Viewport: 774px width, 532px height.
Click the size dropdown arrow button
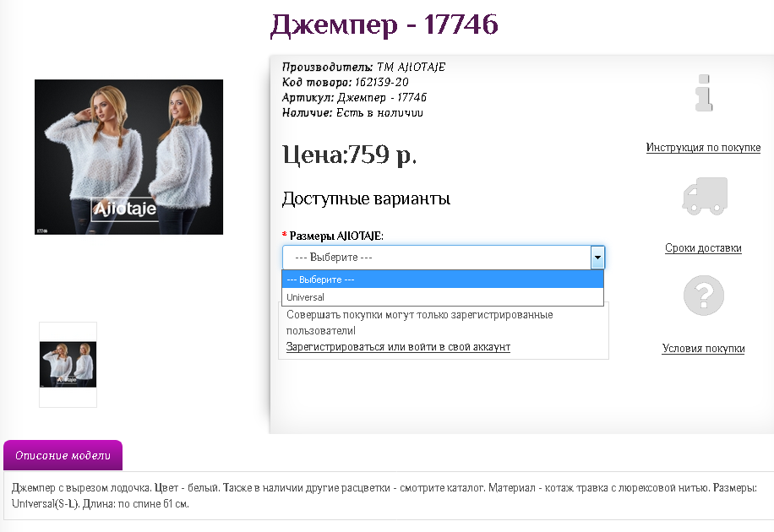597,257
